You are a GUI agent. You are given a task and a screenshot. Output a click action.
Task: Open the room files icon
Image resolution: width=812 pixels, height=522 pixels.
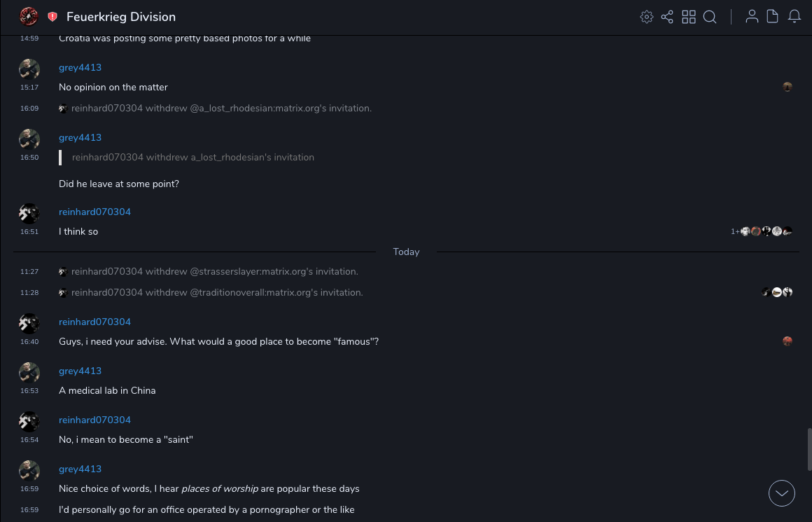point(773,17)
